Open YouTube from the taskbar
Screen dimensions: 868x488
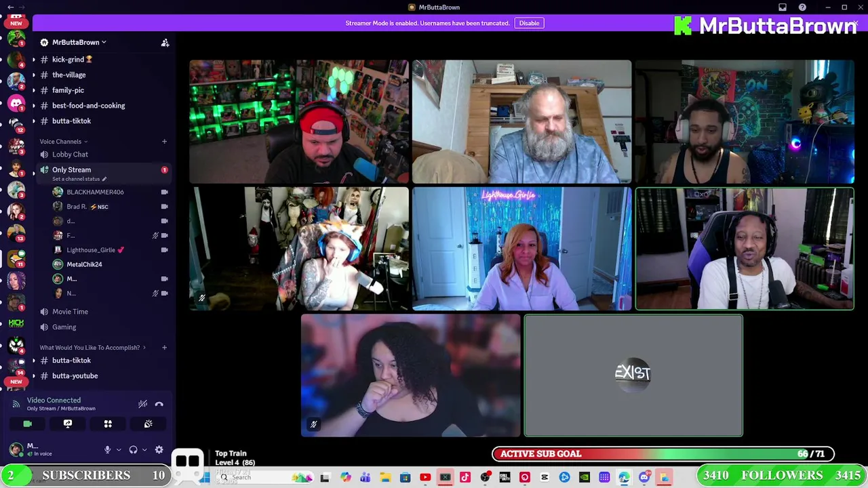(x=425, y=478)
